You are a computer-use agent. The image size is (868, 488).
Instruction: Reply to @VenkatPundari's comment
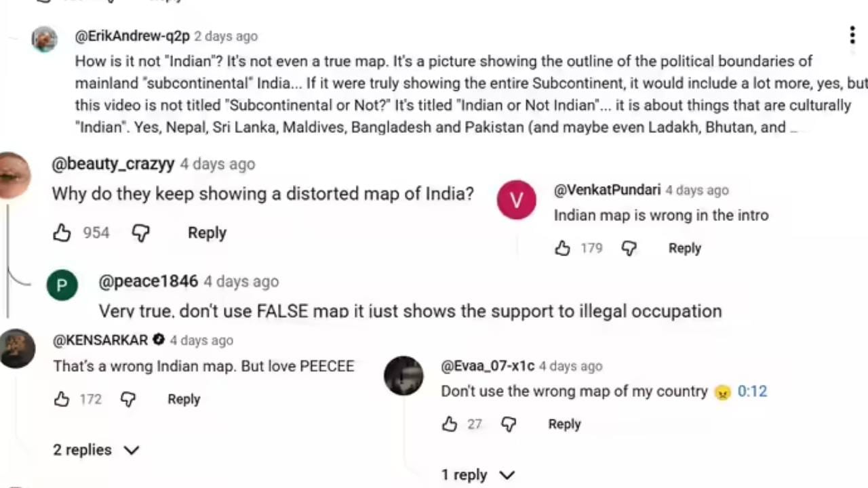684,249
